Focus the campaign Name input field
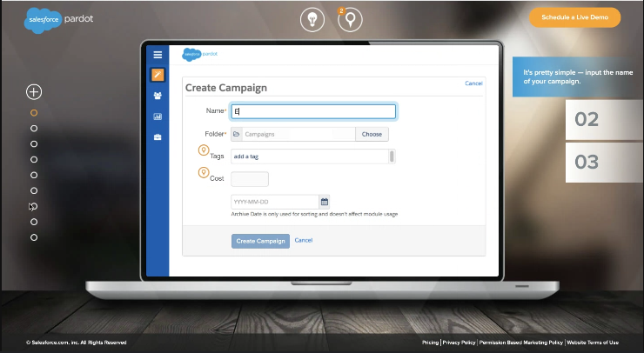 (313, 111)
